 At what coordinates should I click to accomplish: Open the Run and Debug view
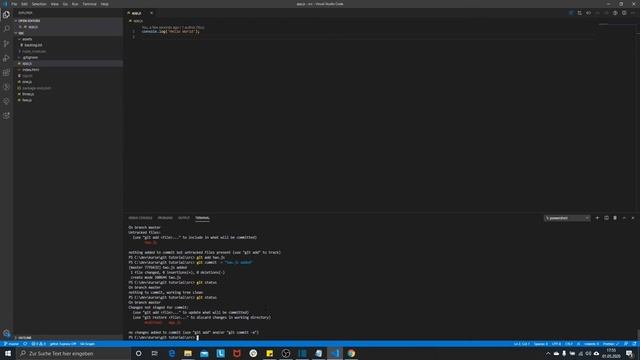(6, 58)
